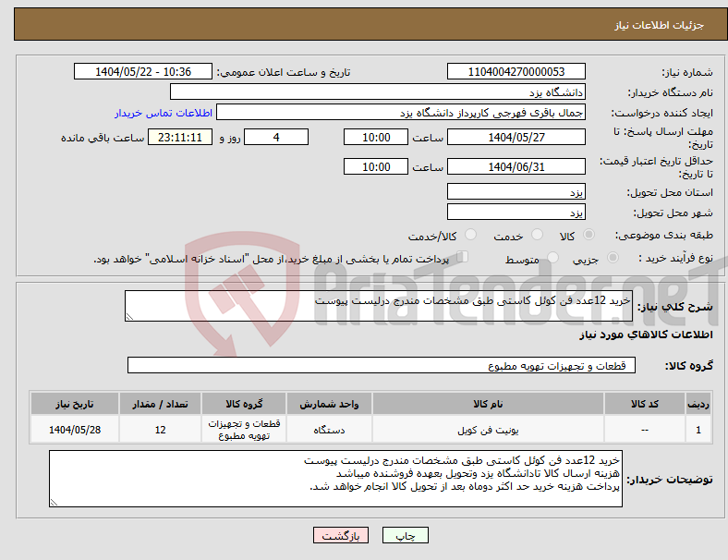Click the delivery province field استان محل تحویل
This screenshot has height=560, width=728.
point(516,191)
